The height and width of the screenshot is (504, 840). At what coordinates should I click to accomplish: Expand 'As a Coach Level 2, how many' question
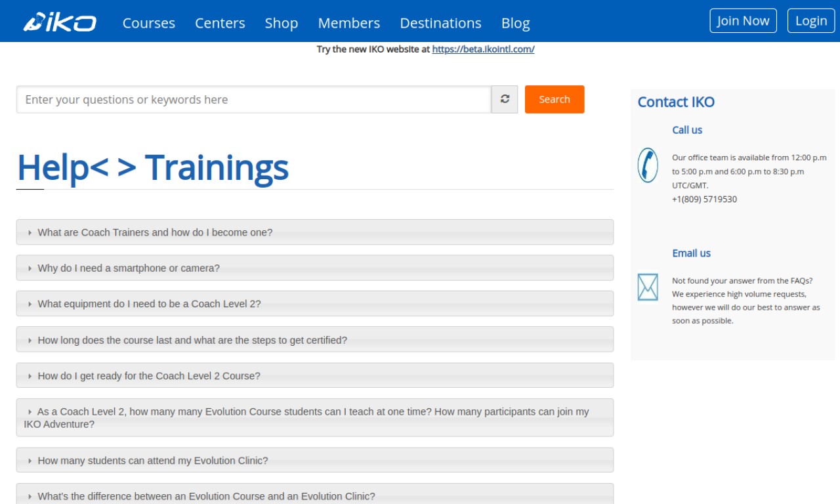315,417
